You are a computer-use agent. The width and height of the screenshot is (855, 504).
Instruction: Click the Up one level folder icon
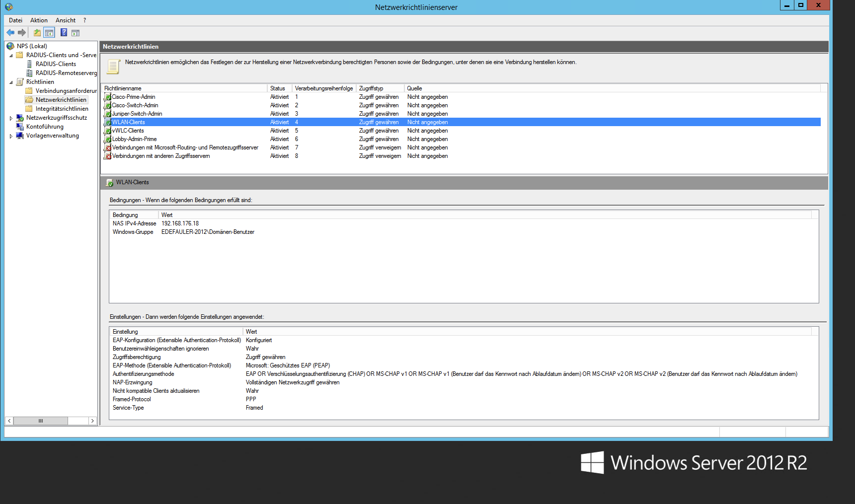[37, 33]
